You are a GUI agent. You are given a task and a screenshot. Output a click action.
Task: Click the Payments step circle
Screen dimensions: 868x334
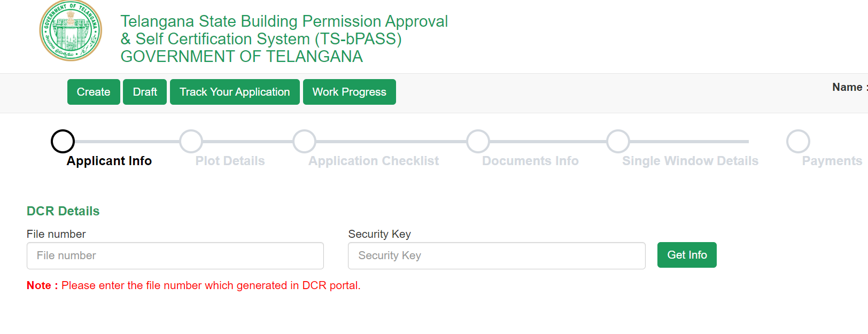coord(798,142)
